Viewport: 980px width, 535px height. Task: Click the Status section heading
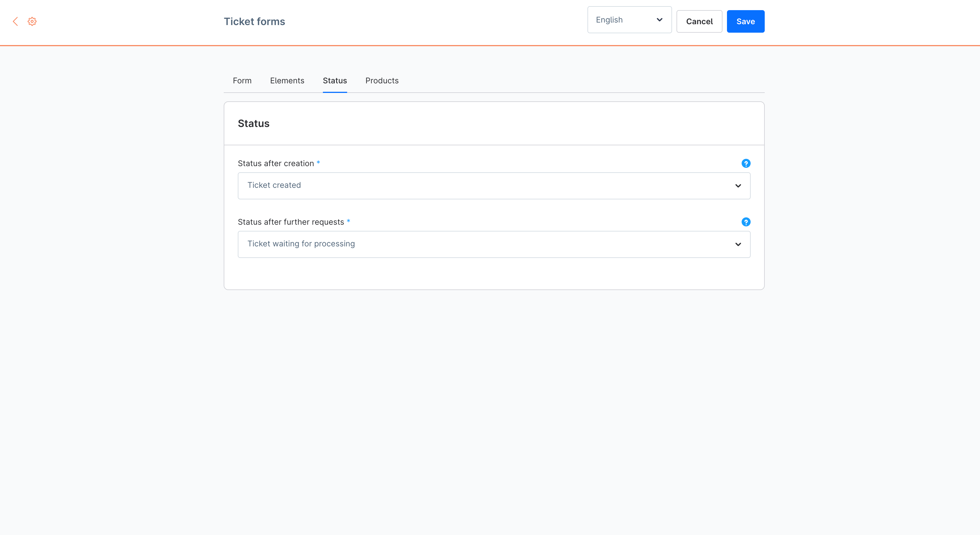tap(253, 124)
